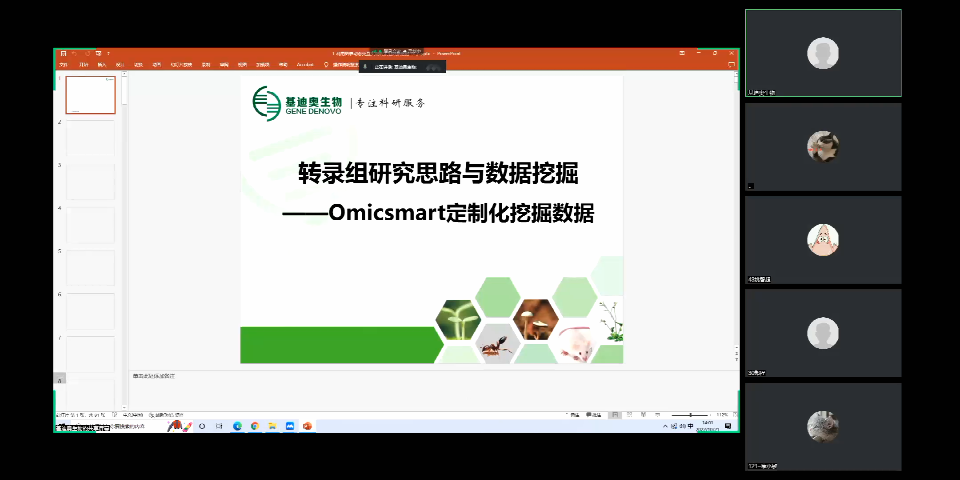
Task: Open the meeting app icon on taskbar
Action: coord(290,426)
